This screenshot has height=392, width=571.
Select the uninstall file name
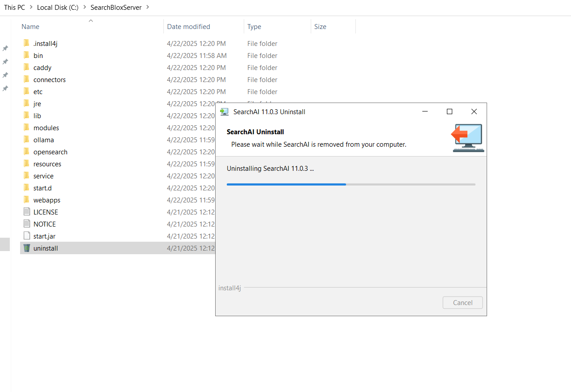[x=46, y=248]
